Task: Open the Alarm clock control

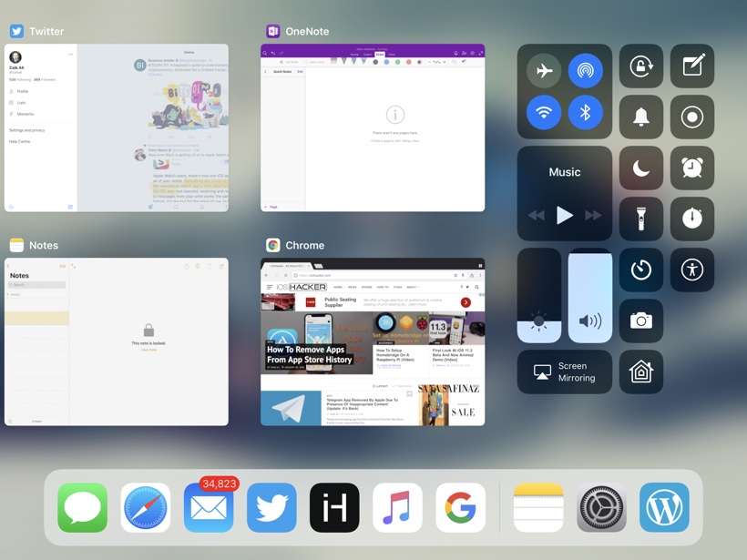Action: [692, 168]
